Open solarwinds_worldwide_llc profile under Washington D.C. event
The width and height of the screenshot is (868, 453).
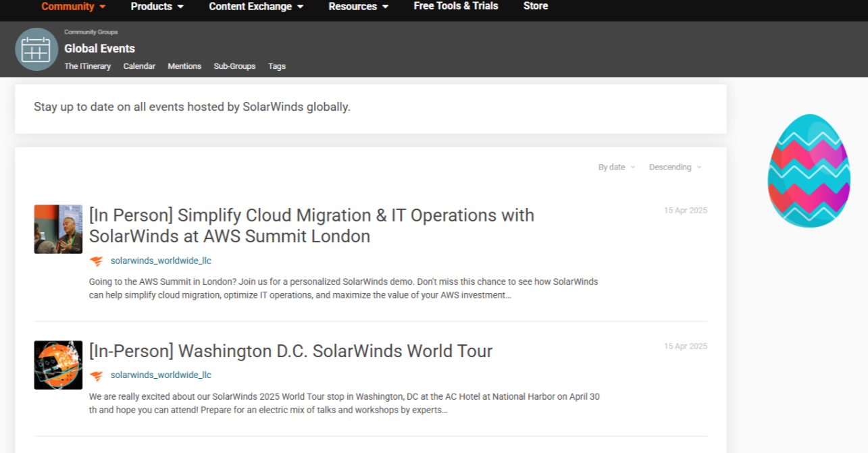(161, 375)
